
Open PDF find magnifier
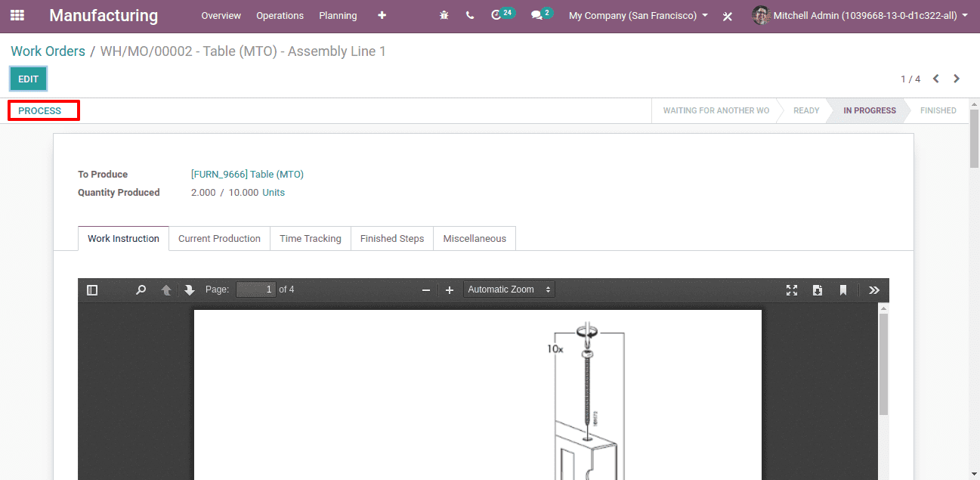pyautogui.click(x=141, y=290)
